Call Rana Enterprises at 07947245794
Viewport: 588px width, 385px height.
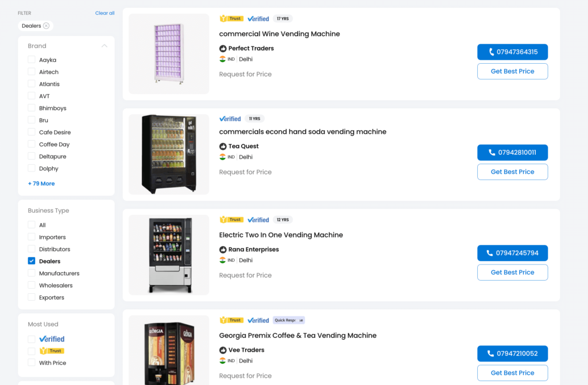tap(512, 253)
